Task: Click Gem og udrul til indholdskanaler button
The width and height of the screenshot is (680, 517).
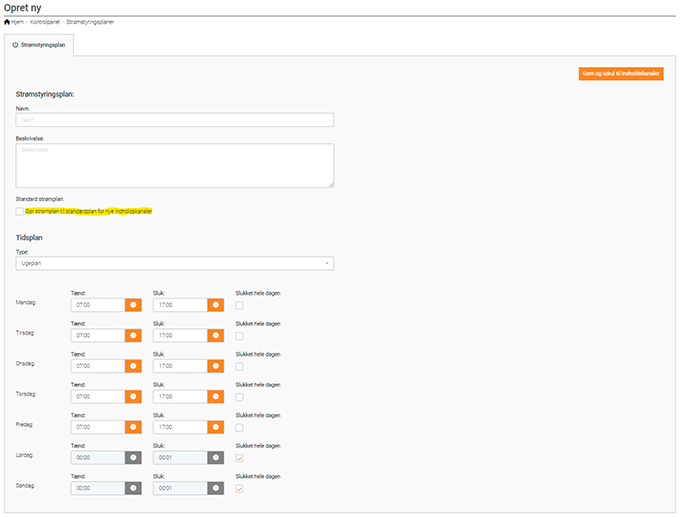Action: pyautogui.click(x=620, y=73)
